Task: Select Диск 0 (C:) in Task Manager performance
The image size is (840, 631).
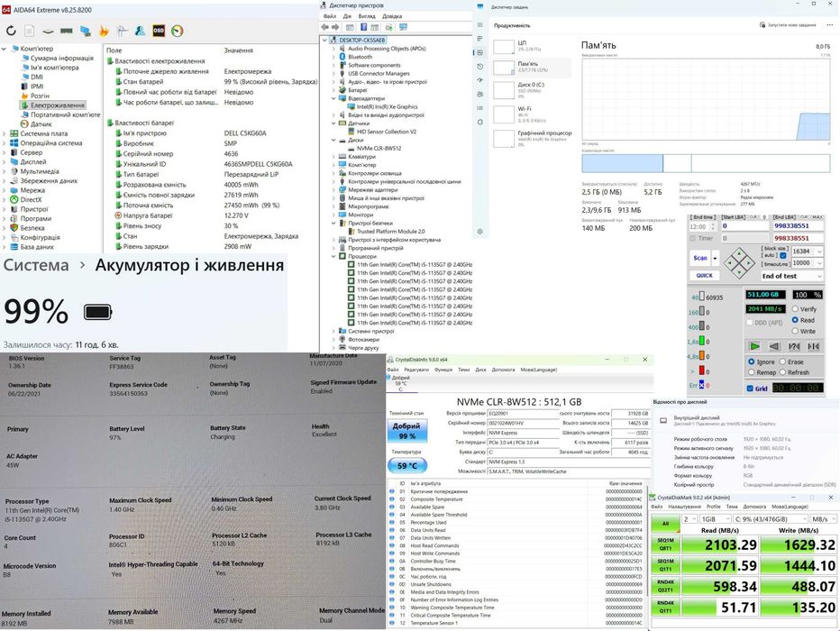Action: [532, 89]
